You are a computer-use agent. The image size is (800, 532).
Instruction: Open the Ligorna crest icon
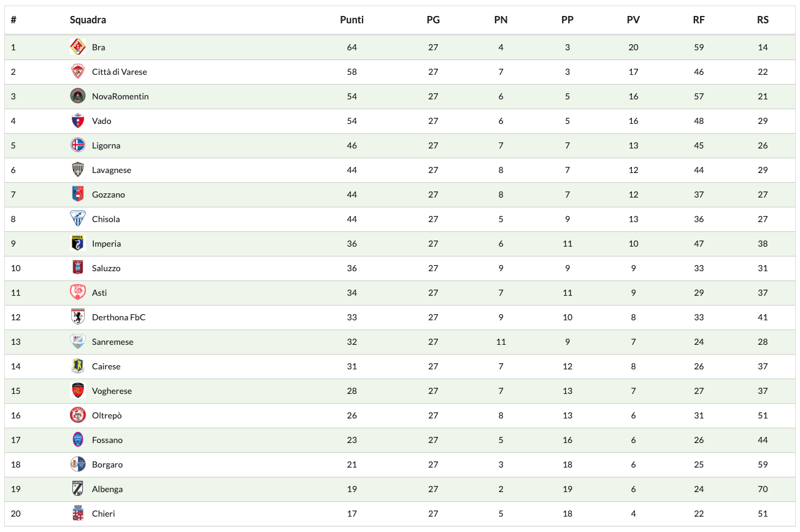pos(77,145)
